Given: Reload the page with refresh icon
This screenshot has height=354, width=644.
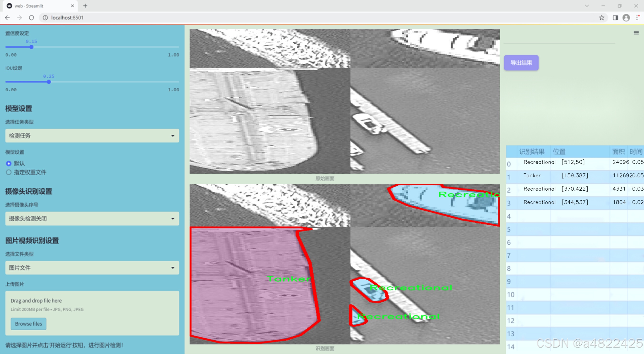Looking at the screenshot, I should tap(32, 18).
